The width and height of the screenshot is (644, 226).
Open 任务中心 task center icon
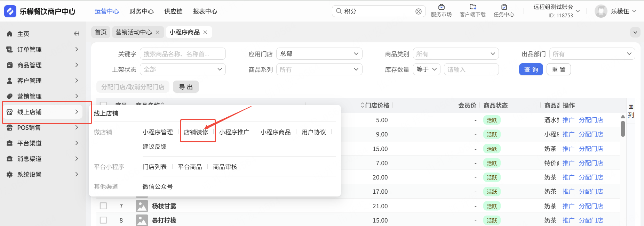tap(504, 7)
